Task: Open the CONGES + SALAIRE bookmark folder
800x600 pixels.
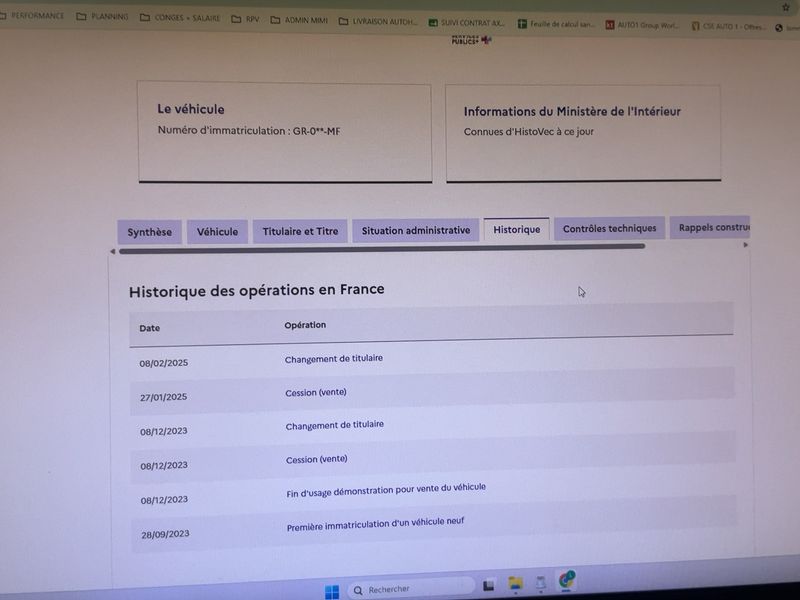Action: 180,18
